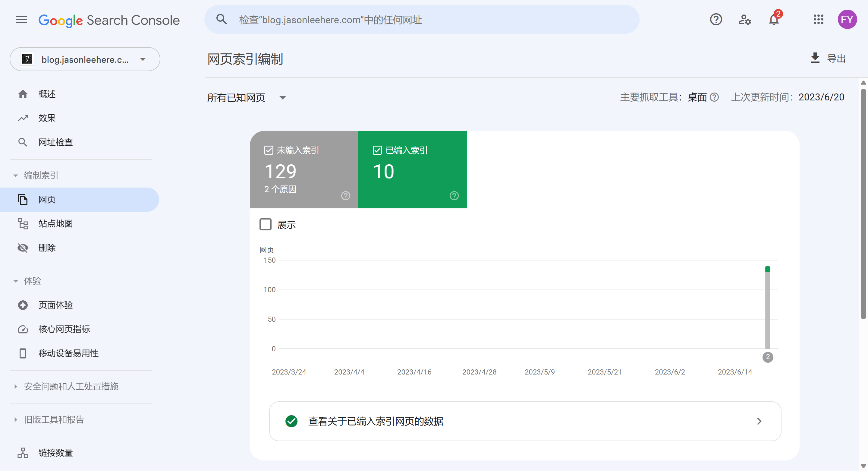The image size is (868, 471).
Task: Click the chevron arrow on indexed data row
Action: 759,421
